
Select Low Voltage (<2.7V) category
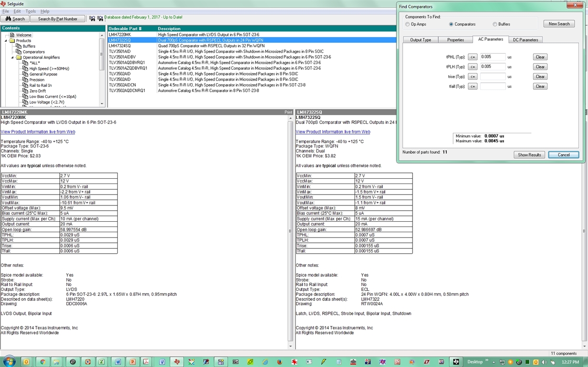point(46,102)
